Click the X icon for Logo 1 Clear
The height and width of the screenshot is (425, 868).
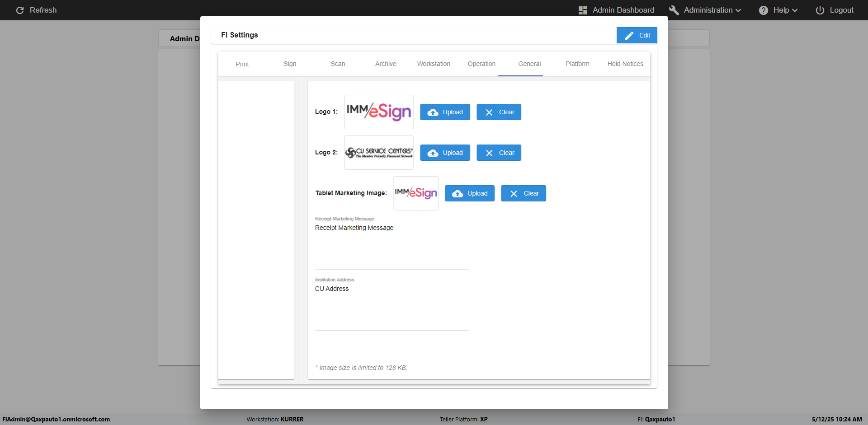tap(489, 112)
